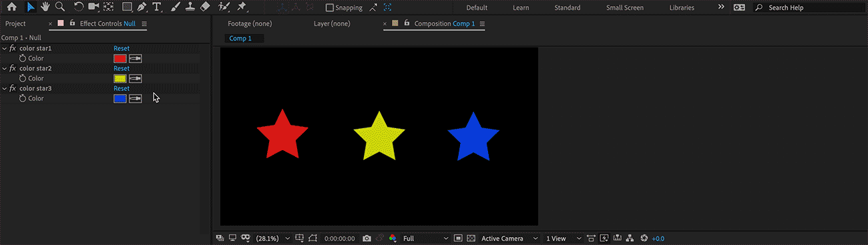Screen dimensions: 868x245
Task: Open the Composition panel menu
Action: tap(482, 24)
